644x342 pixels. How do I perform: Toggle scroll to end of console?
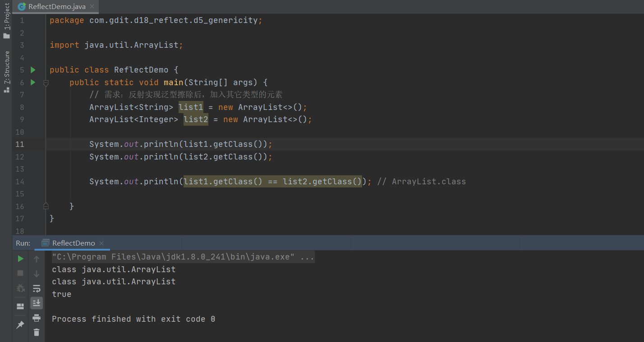(37, 303)
